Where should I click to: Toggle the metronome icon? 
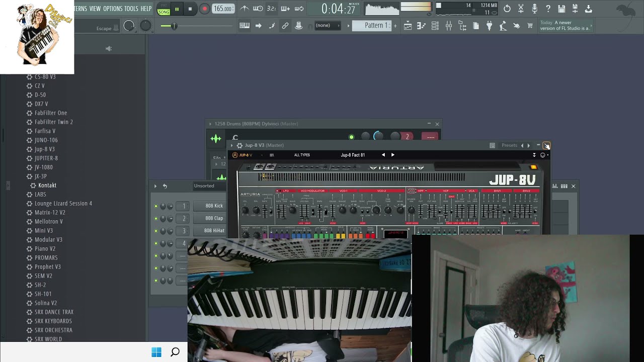point(245,9)
